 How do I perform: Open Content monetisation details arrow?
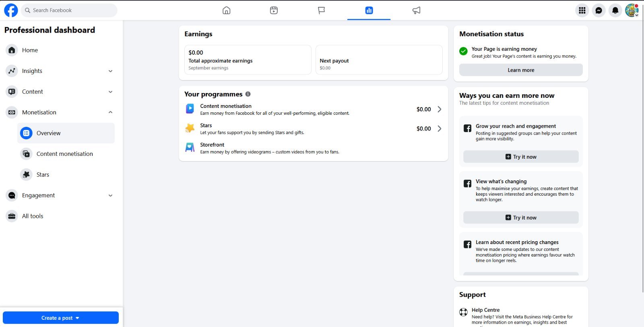tap(440, 109)
